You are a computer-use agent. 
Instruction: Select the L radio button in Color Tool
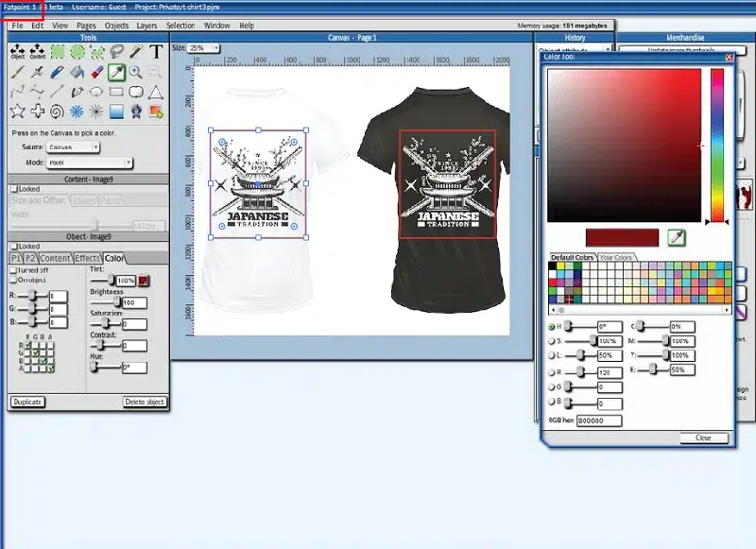pos(552,355)
